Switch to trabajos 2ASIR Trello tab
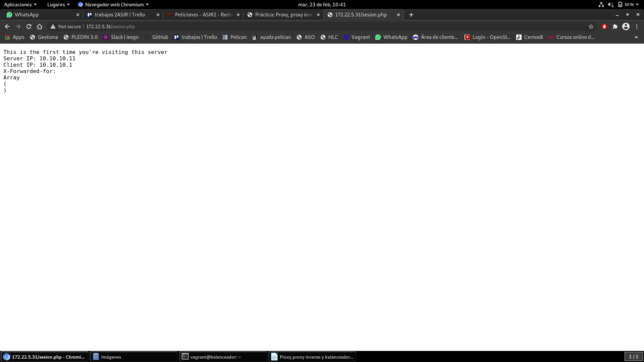644x362 pixels. coord(120,15)
